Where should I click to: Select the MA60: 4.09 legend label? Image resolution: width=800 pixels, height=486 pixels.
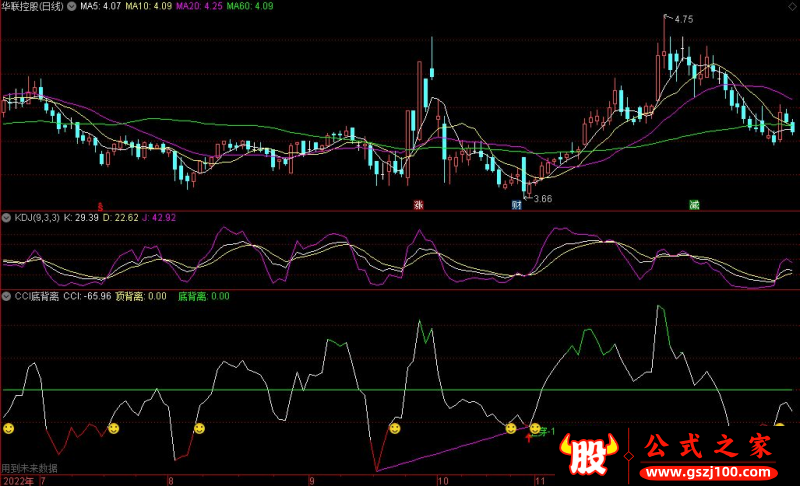(250, 6)
